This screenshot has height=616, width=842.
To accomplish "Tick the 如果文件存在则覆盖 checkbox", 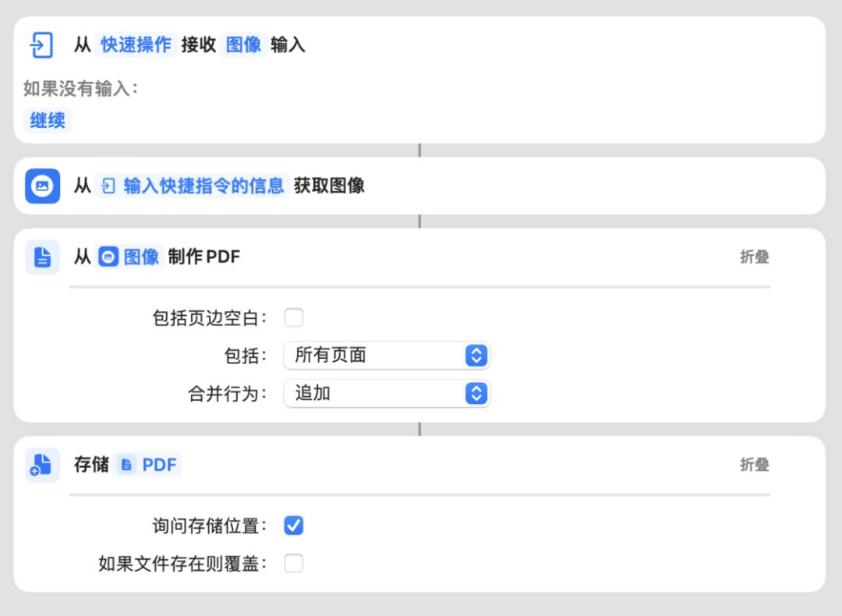I will tap(294, 564).
